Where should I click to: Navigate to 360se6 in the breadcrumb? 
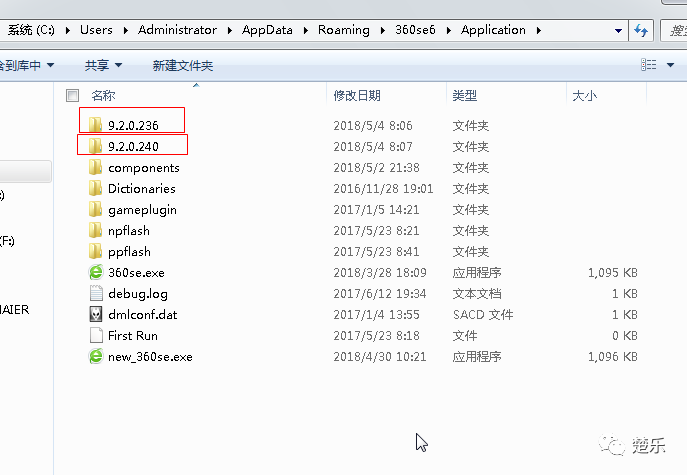415,30
